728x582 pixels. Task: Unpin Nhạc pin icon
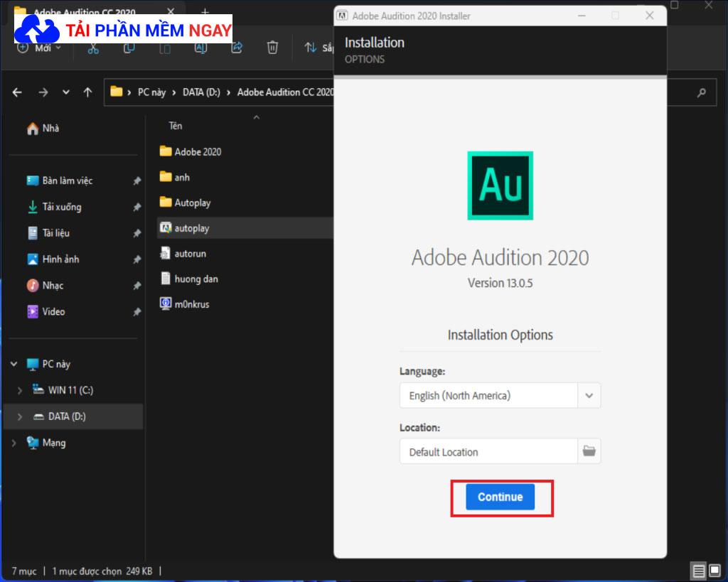pyautogui.click(x=136, y=286)
